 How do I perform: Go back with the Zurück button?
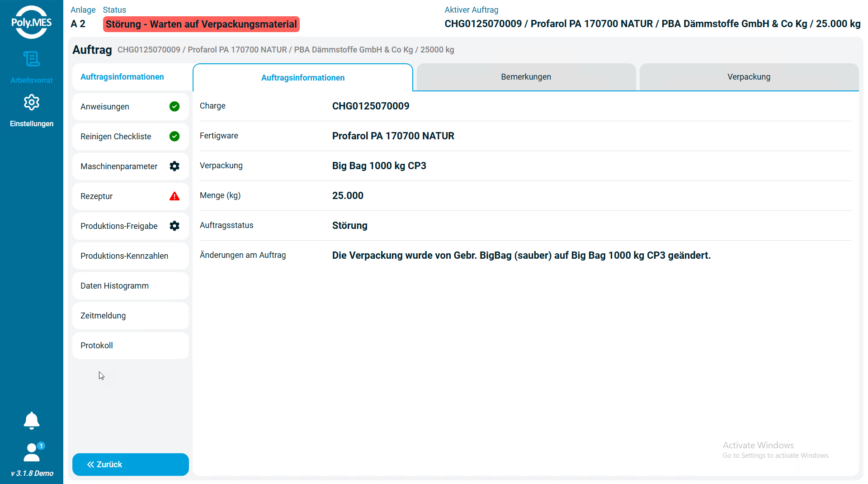tap(131, 465)
